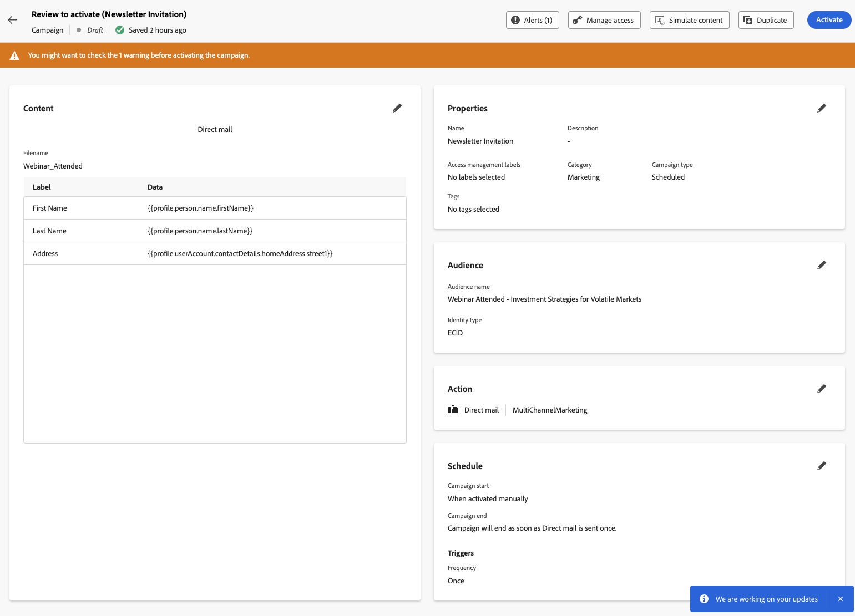Activate the Newsletter Invitation campaign
This screenshot has width=855, height=616.
[829, 20]
